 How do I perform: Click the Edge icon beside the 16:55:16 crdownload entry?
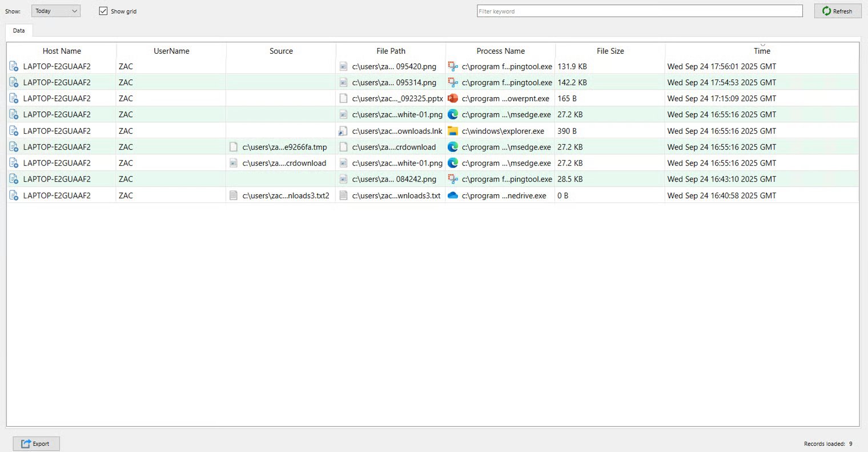click(453, 147)
